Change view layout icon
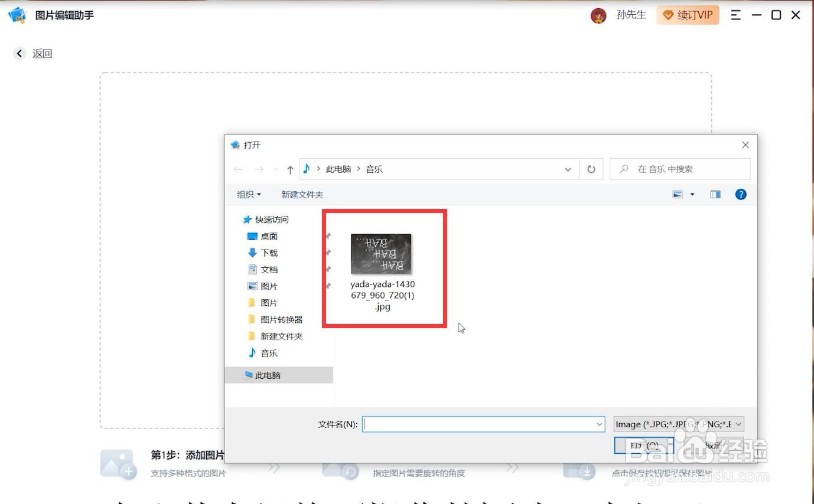The image size is (814, 504). [678, 194]
